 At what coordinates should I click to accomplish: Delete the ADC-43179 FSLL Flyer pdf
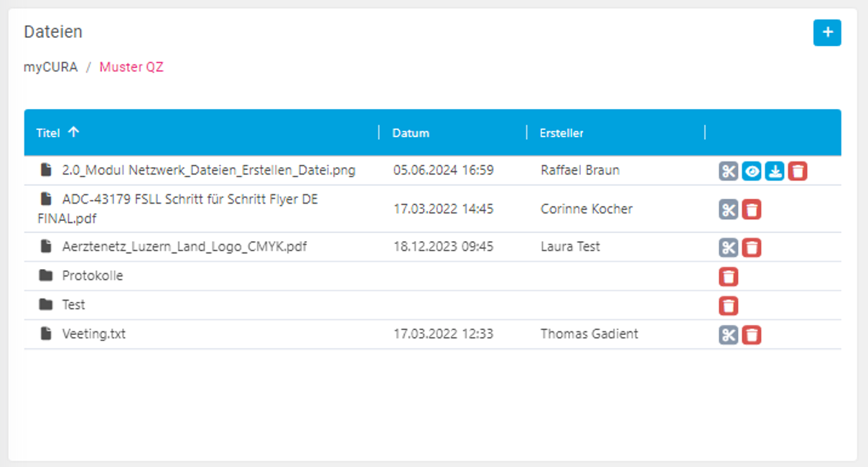pos(752,209)
